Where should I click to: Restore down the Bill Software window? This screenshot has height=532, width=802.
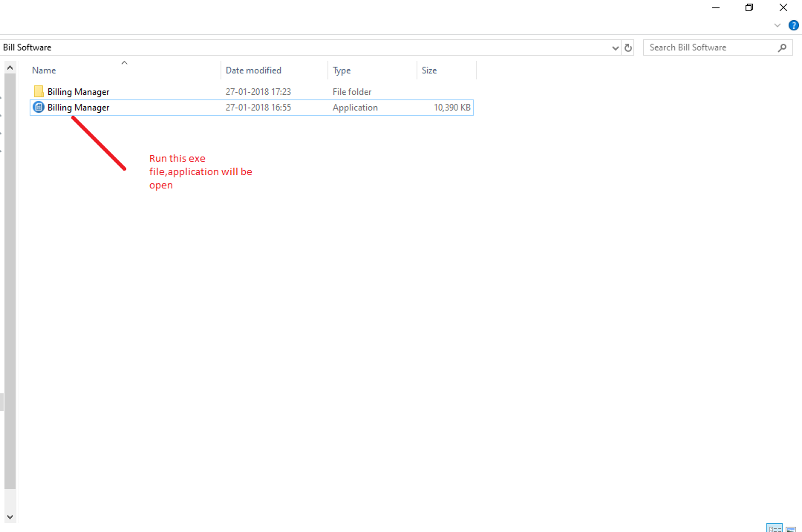pyautogui.click(x=749, y=7)
